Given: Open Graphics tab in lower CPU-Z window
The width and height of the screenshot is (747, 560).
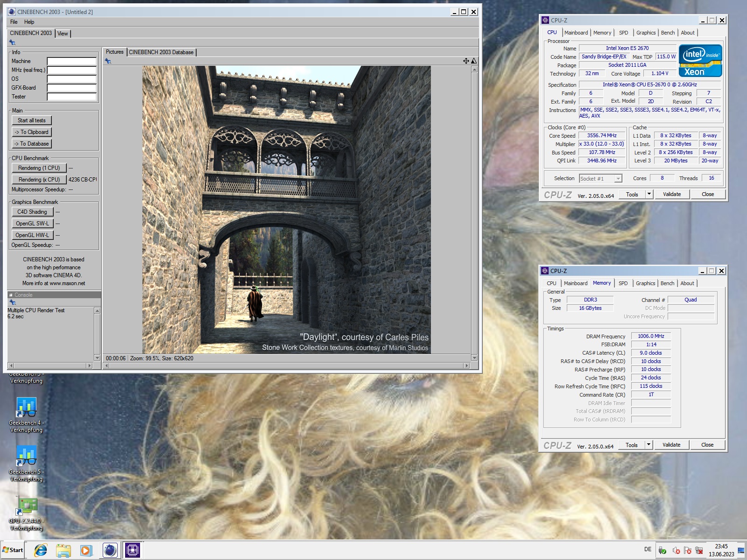Looking at the screenshot, I should 645,283.
